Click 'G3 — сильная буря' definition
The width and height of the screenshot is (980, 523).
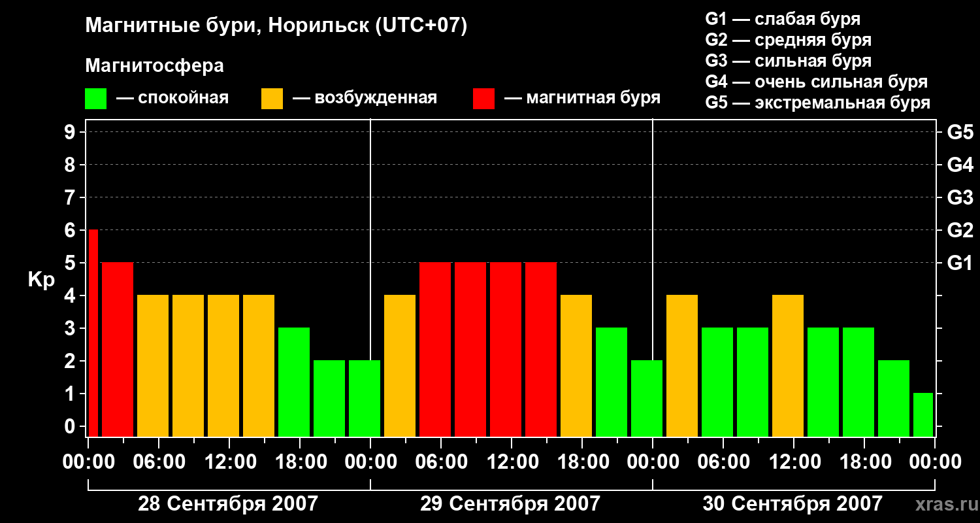point(789,61)
